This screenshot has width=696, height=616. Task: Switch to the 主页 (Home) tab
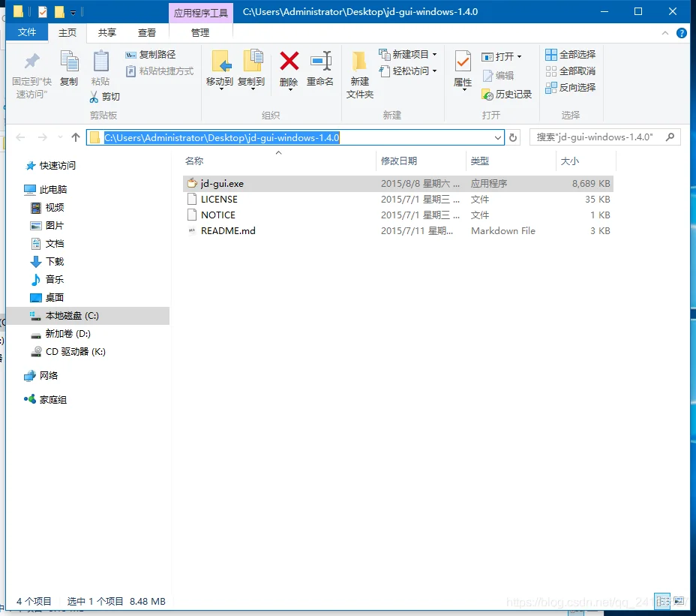tap(67, 33)
